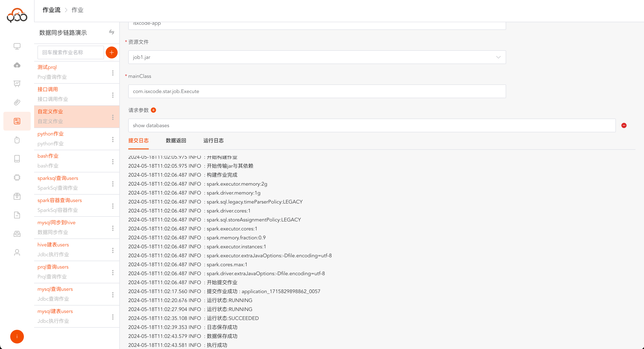
Task: Open the paperclip icon in sidebar
Action: [17, 102]
